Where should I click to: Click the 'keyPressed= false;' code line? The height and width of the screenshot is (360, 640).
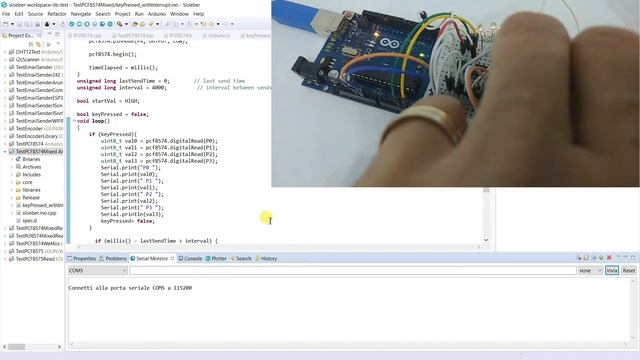coord(128,221)
